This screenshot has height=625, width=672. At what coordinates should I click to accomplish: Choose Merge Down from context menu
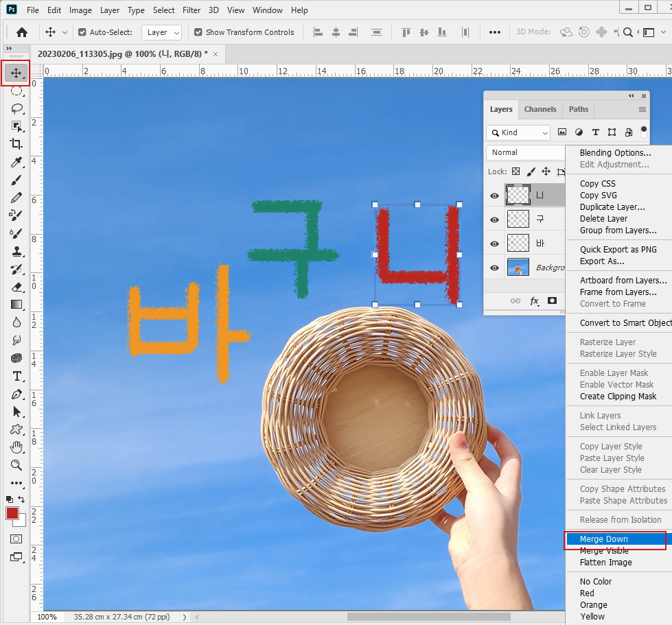[619, 539]
